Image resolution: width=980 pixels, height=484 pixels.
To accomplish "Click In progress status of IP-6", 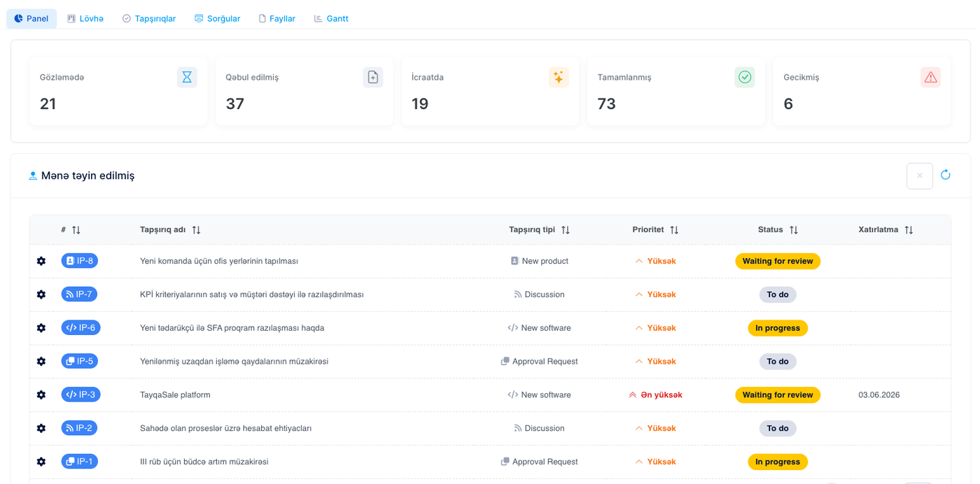I will coord(778,328).
